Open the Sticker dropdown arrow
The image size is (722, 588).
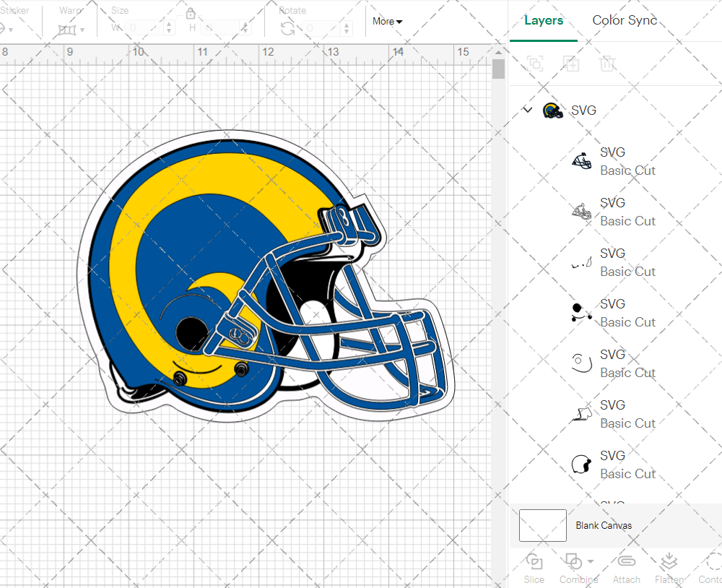pyautogui.click(x=11, y=30)
